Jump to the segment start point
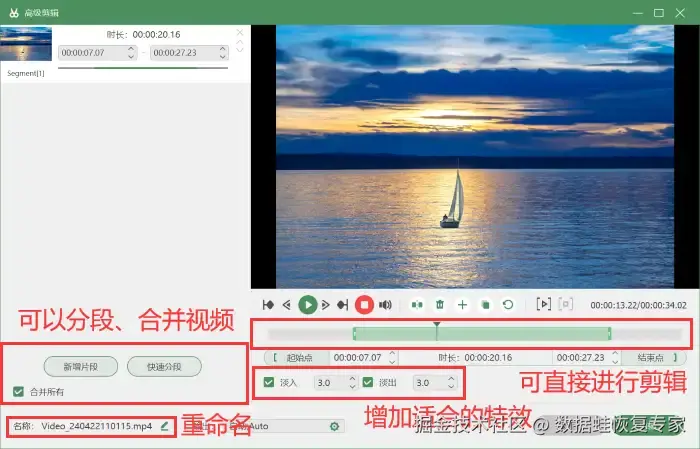Screen dimensions: 700x449 pos(268,305)
